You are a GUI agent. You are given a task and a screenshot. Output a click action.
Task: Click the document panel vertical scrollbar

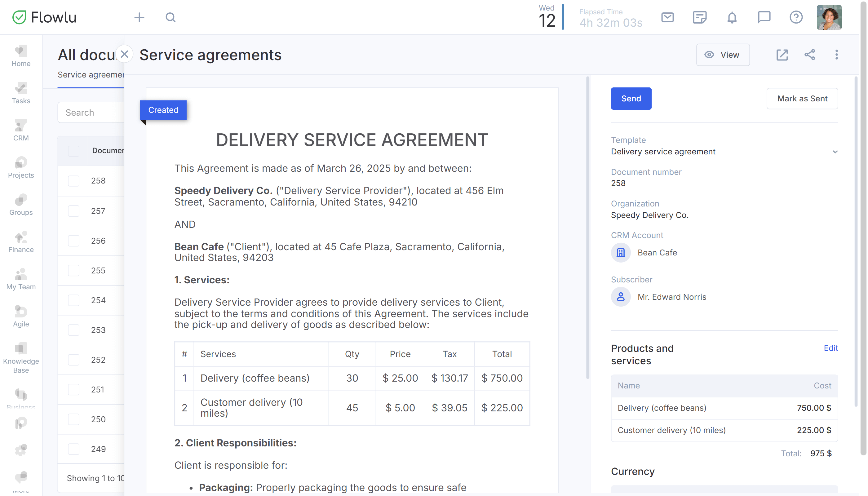pyautogui.click(x=587, y=228)
